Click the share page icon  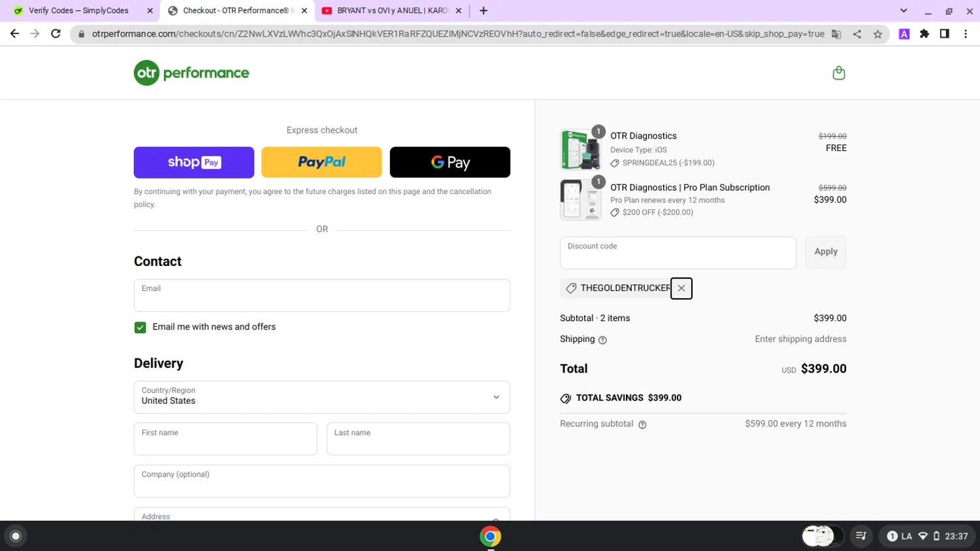pos(857,34)
